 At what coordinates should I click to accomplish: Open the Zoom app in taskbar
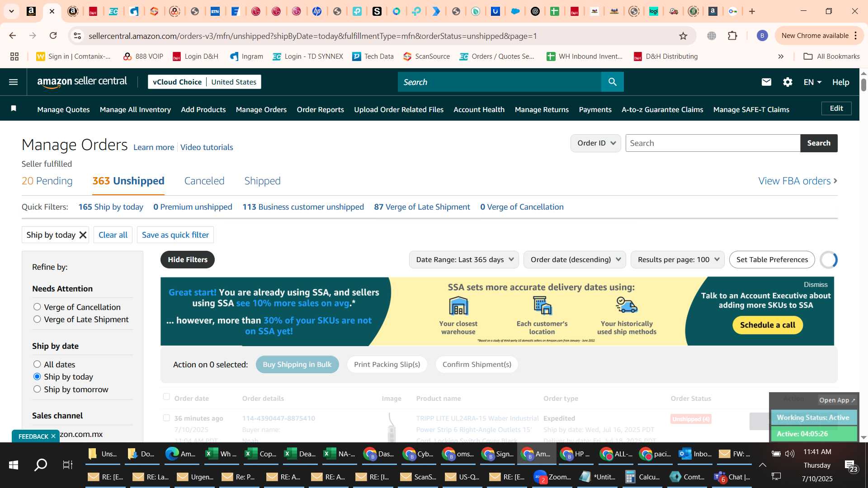pos(553,477)
